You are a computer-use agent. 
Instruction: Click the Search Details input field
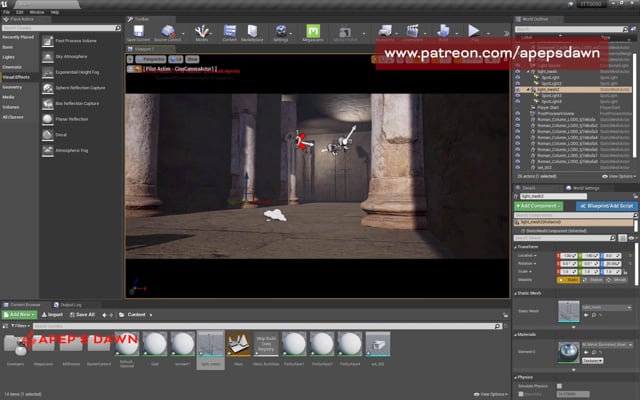point(565,238)
